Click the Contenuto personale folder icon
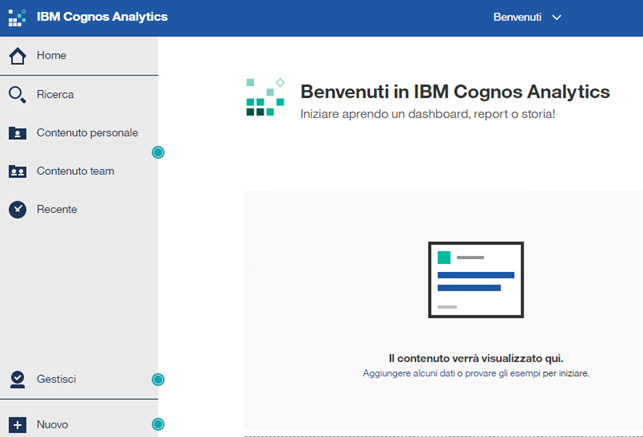Viewport: 643px width, 437px height. (x=17, y=133)
